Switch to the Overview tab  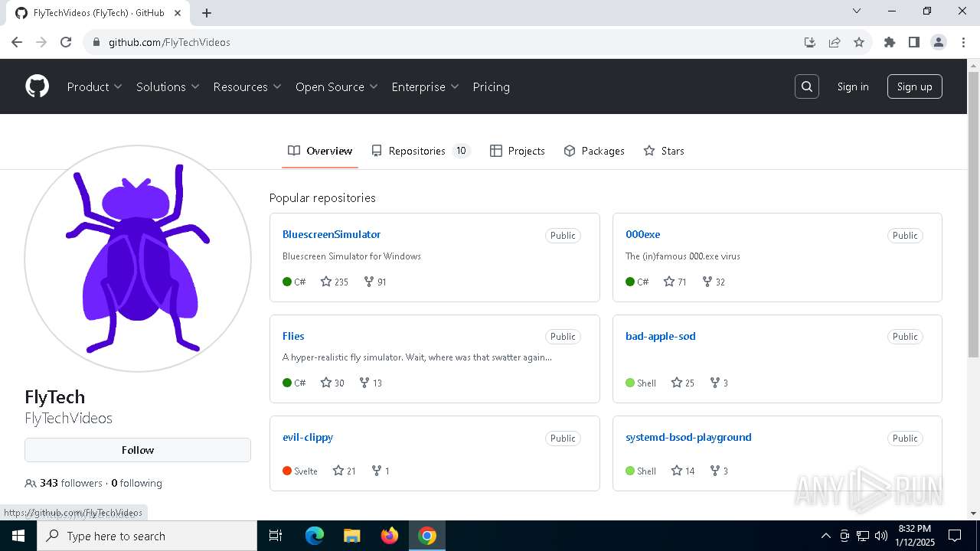click(x=320, y=151)
